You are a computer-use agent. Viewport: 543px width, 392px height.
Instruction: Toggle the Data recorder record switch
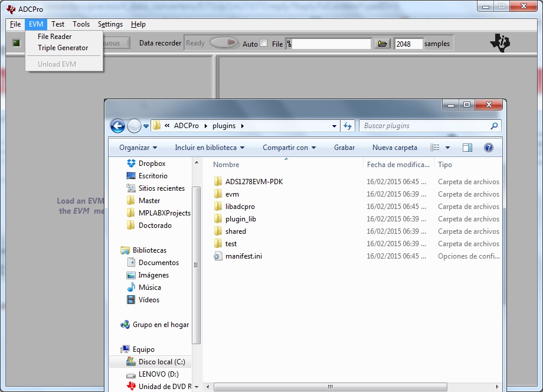(224, 43)
